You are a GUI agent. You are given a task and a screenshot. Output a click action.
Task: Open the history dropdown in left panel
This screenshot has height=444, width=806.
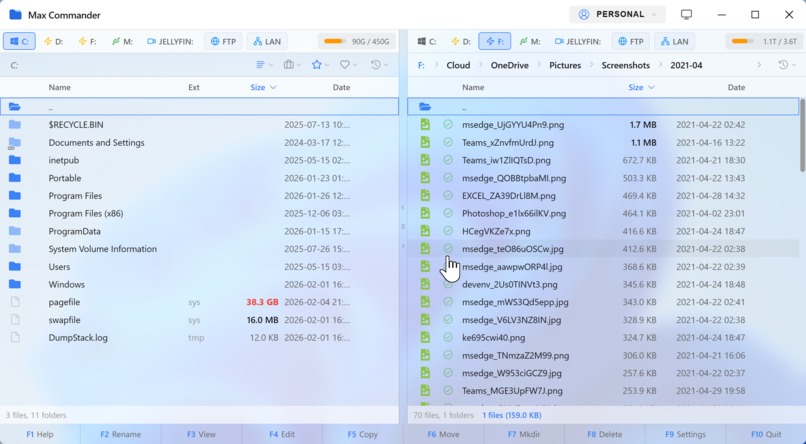click(379, 65)
